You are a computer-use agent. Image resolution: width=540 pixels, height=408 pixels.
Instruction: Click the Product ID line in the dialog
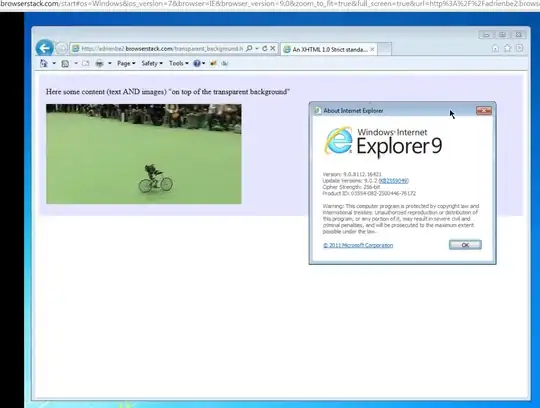[369, 193]
